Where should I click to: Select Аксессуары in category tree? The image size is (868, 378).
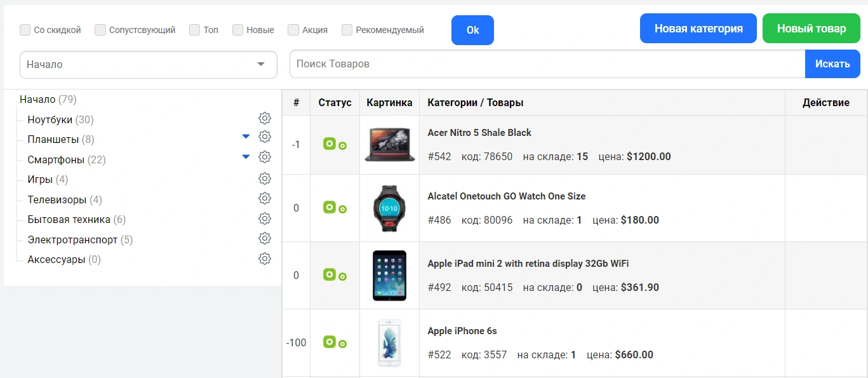(56, 260)
